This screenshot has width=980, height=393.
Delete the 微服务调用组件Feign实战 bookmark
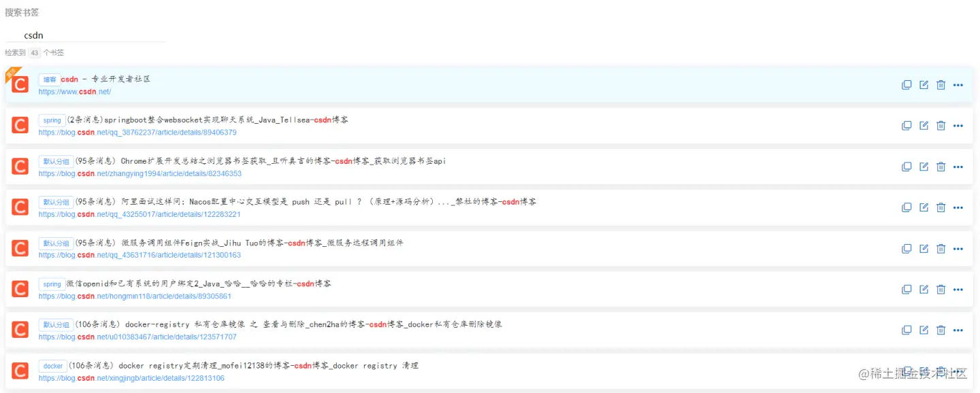click(x=941, y=249)
